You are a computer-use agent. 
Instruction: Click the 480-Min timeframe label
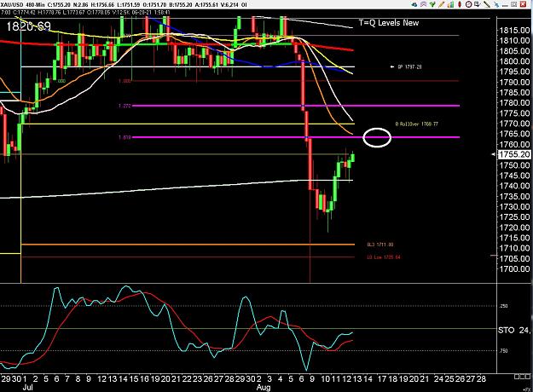[x=36, y=5]
